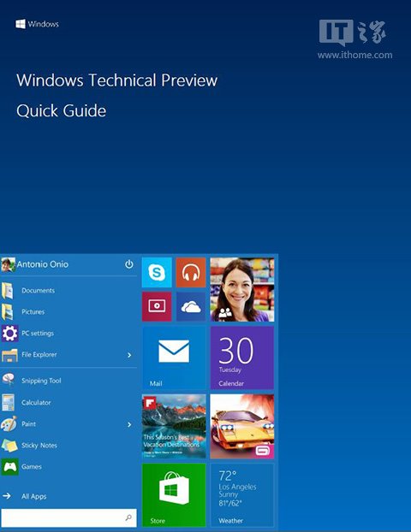Open the Music headphones tile
The height and width of the screenshot is (532, 411).
tap(191, 272)
